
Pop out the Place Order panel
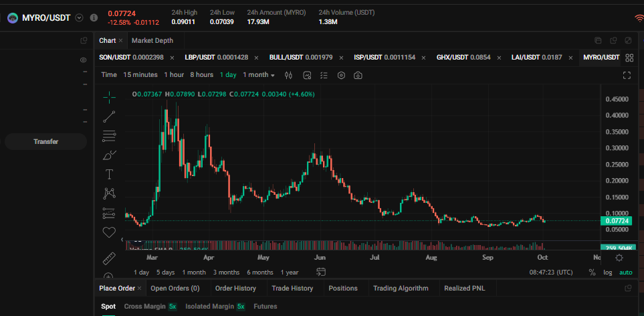coord(628,289)
